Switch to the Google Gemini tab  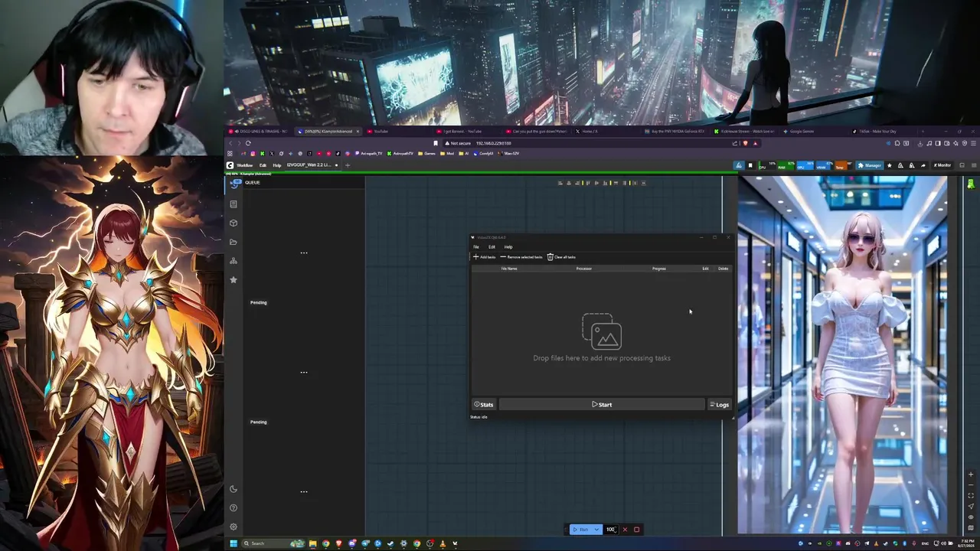814,132
